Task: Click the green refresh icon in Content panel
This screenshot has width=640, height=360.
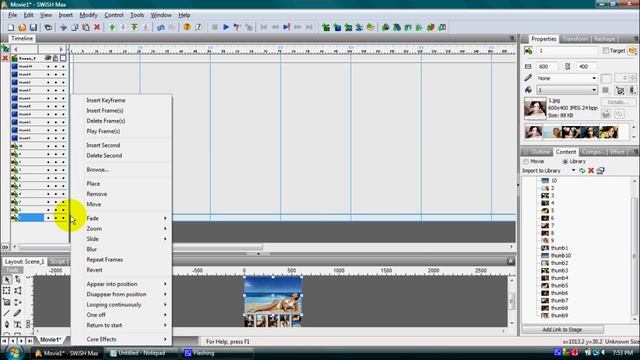Action: click(x=582, y=171)
